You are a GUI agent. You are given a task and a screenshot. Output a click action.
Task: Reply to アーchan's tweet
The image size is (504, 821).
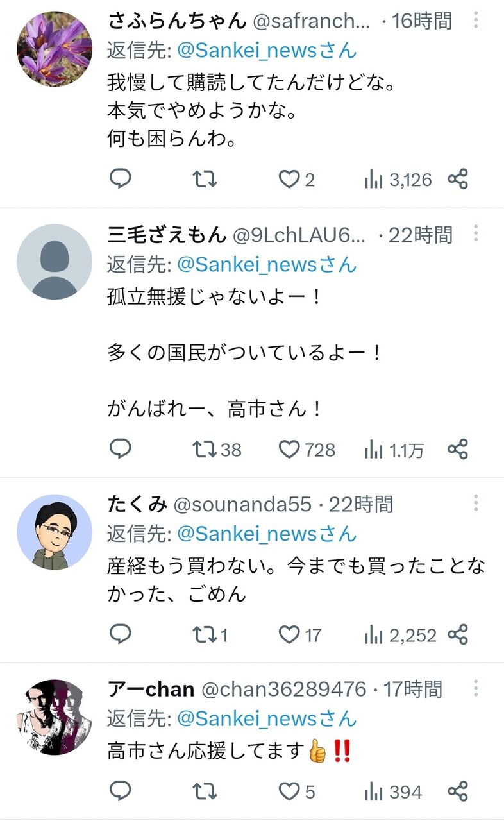coord(120,791)
